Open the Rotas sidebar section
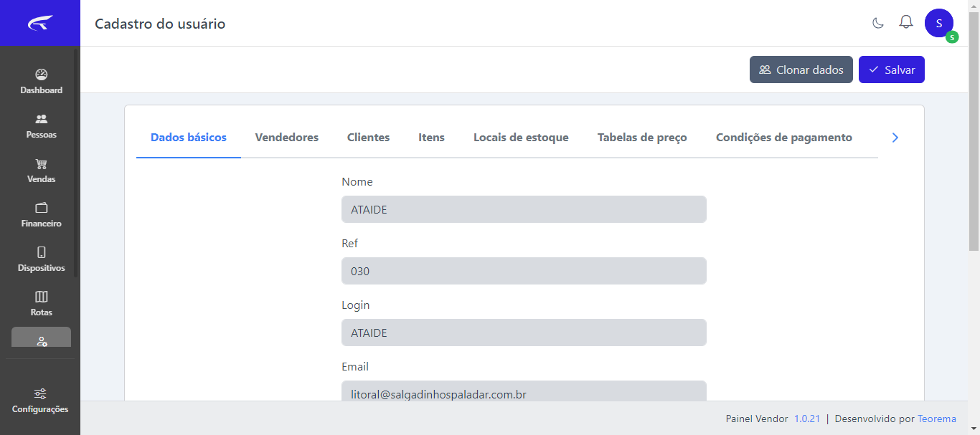 tap(41, 304)
